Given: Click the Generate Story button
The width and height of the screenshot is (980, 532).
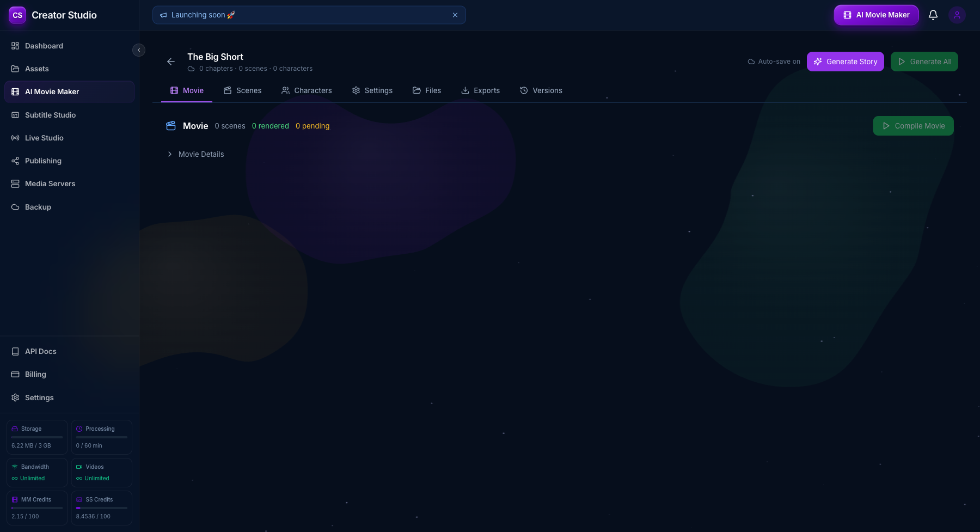Looking at the screenshot, I should click(845, 62).
